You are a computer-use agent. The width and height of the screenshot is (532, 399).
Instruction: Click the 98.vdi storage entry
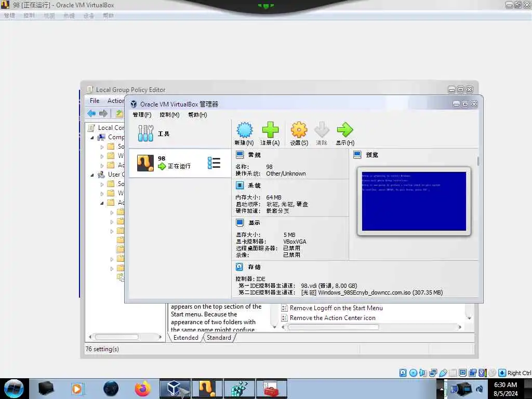pos(329,286)
